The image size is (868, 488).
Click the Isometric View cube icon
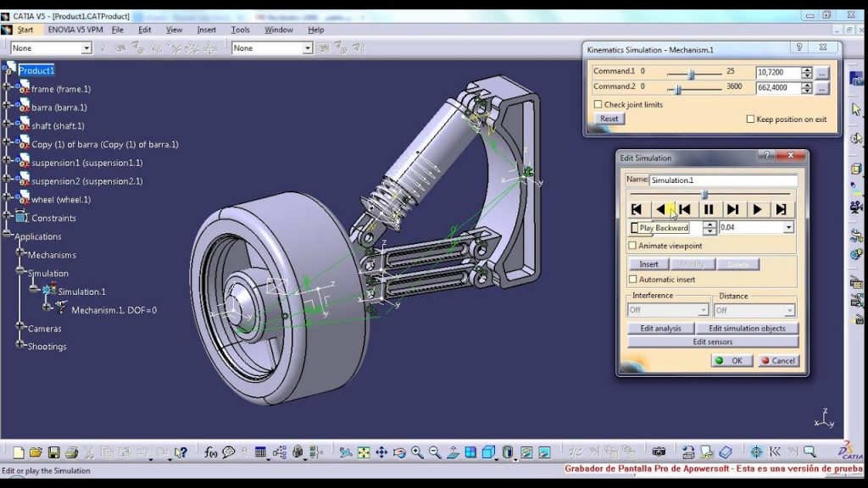coord(488,452)
